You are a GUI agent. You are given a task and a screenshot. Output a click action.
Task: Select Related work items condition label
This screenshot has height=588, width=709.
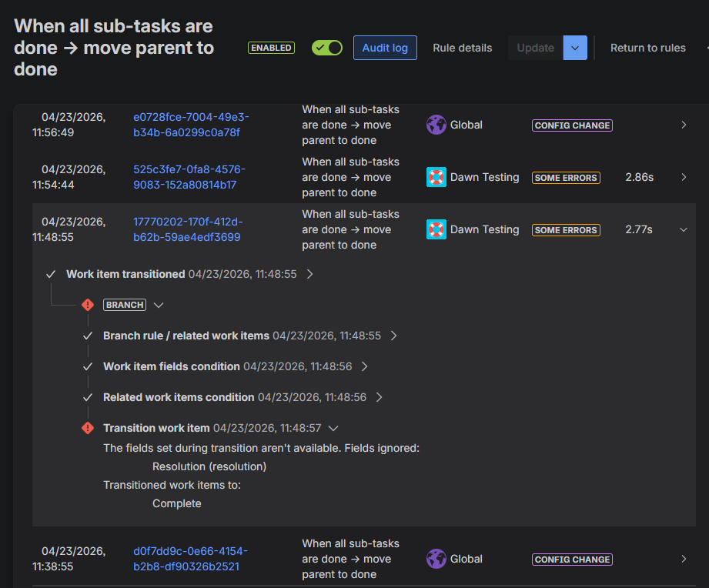(179, 397)
